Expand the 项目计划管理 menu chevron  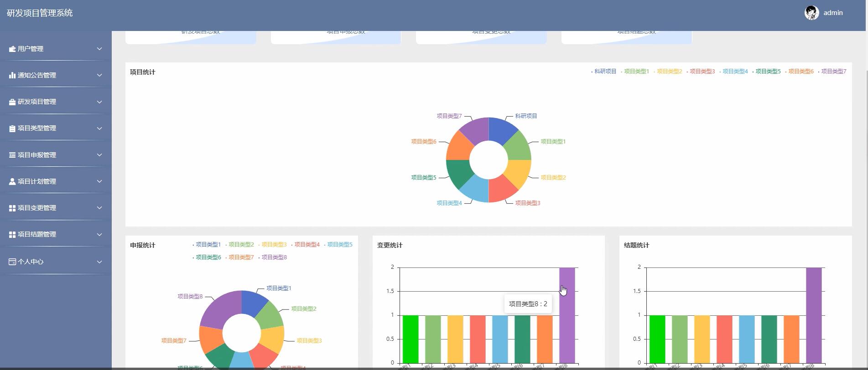coord(99,181)
